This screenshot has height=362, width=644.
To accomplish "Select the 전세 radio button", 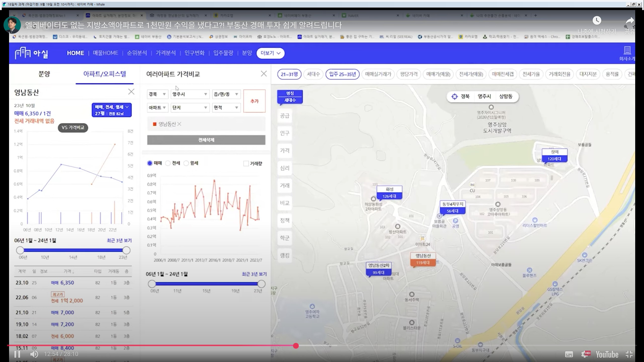I will [x=168, y=163].
